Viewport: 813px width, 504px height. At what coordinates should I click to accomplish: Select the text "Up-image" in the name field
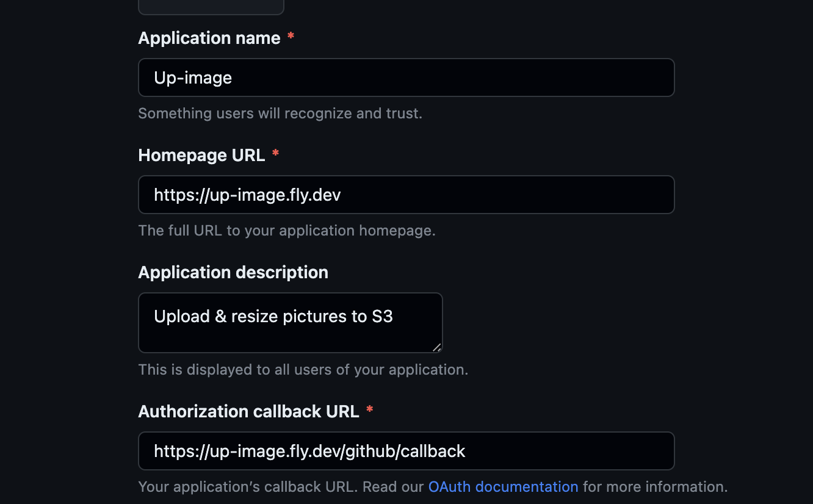tap(193, 77)
